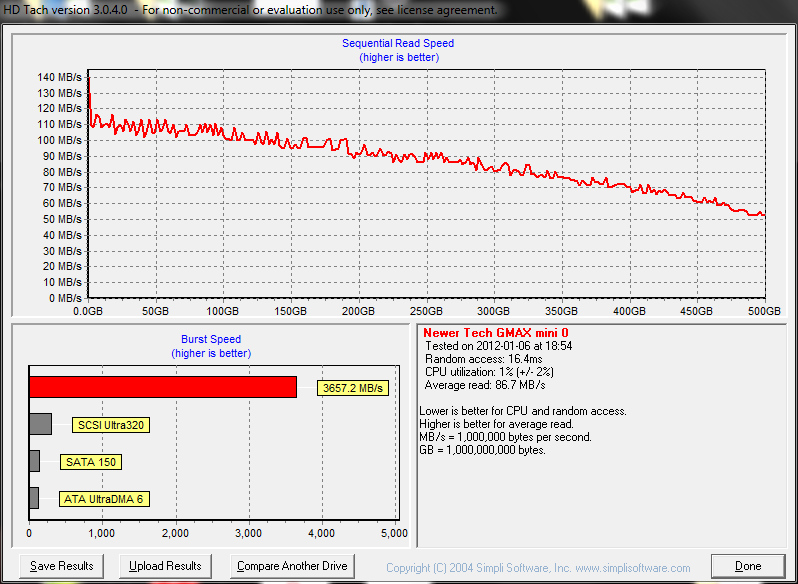Click the SCSI Ultra320 reference label
Screen dimensions: 798x584
click(111, 425)
